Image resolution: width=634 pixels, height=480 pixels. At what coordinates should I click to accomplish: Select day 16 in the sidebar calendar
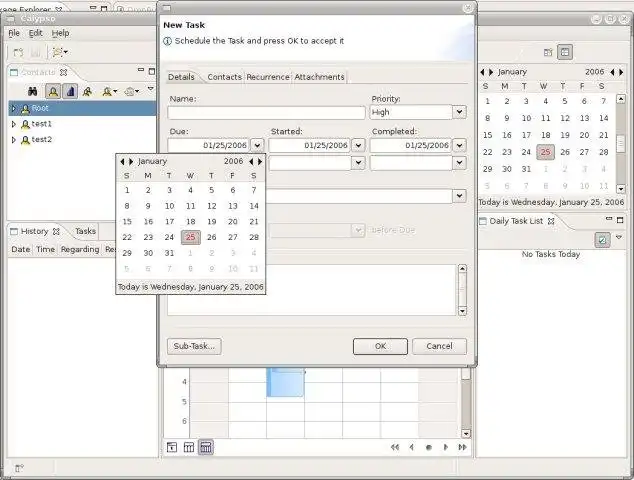507,135
